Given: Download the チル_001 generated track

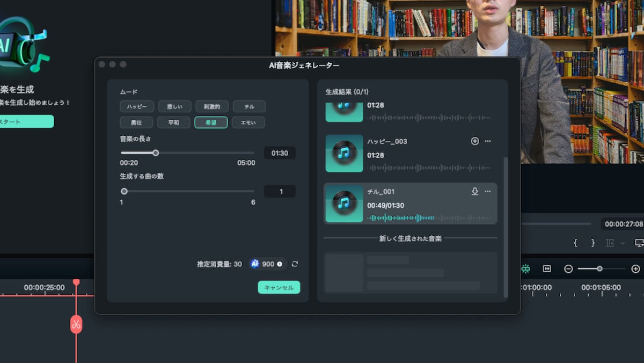Looking at the screenshot, I should click(x=475, y=191).
